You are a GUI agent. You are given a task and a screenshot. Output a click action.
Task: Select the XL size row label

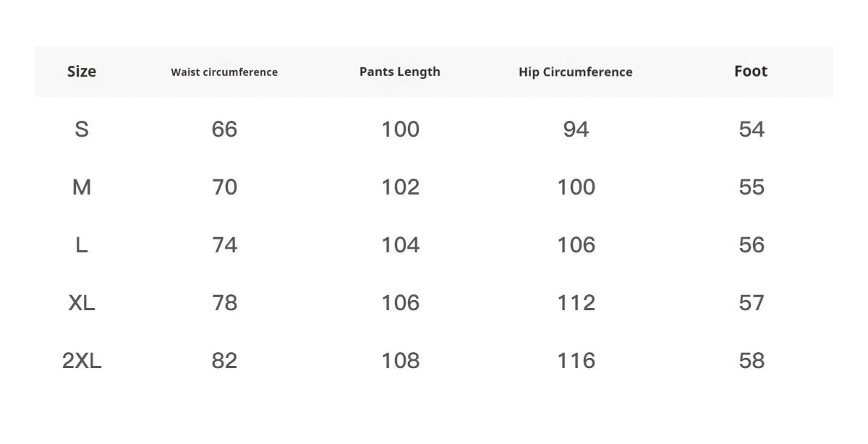(x=82, y=303)
